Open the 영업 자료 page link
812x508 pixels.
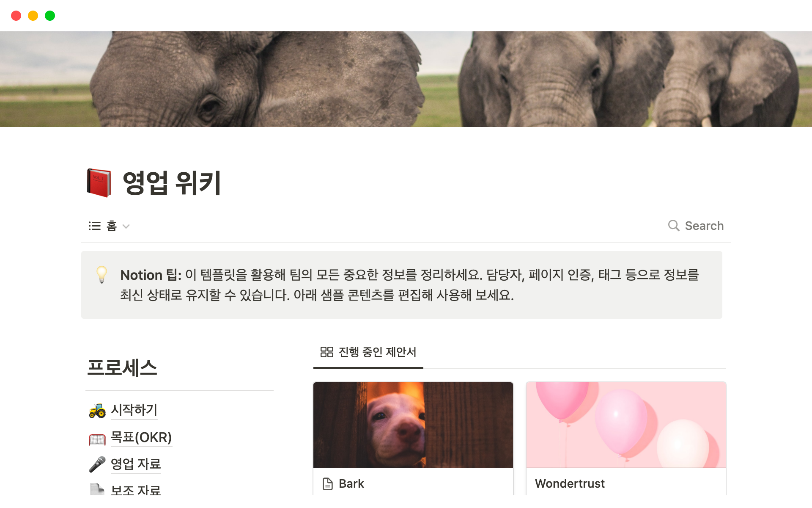point(136,464)
